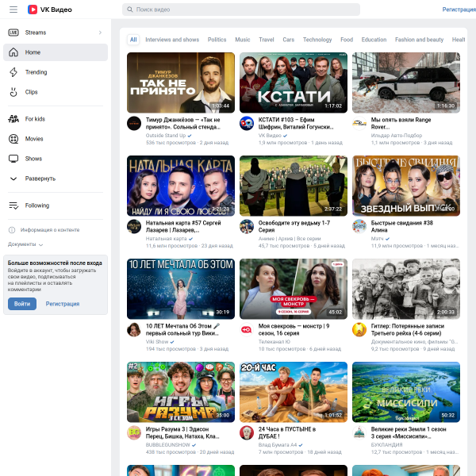
Task: Open Мотч channel avatar
Action: tap(359, 226)
